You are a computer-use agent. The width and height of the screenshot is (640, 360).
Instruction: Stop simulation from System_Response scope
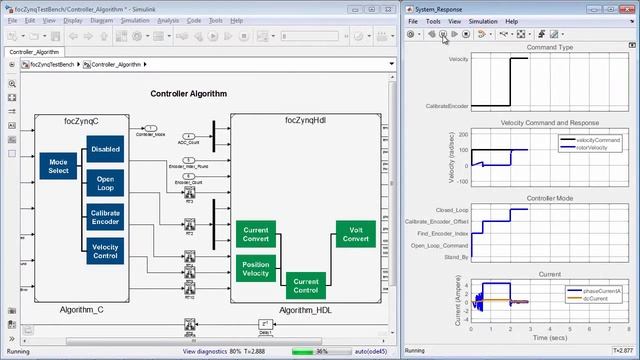point(466,35)
